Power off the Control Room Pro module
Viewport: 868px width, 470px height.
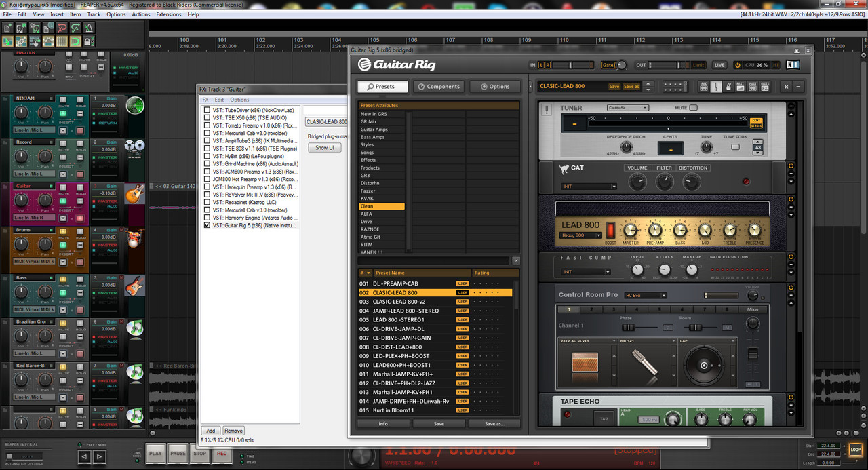tap(791, 288)
